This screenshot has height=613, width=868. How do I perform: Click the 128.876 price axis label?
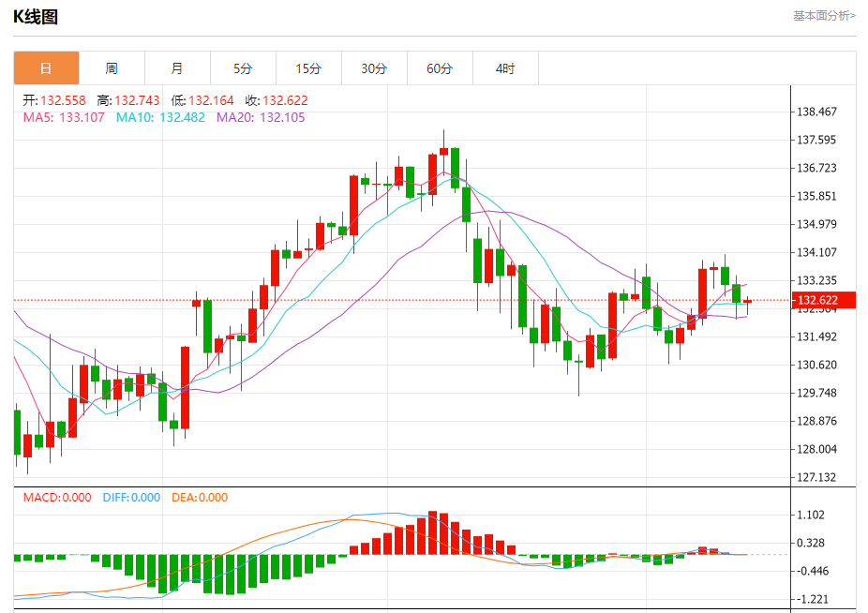coord(816,422)
